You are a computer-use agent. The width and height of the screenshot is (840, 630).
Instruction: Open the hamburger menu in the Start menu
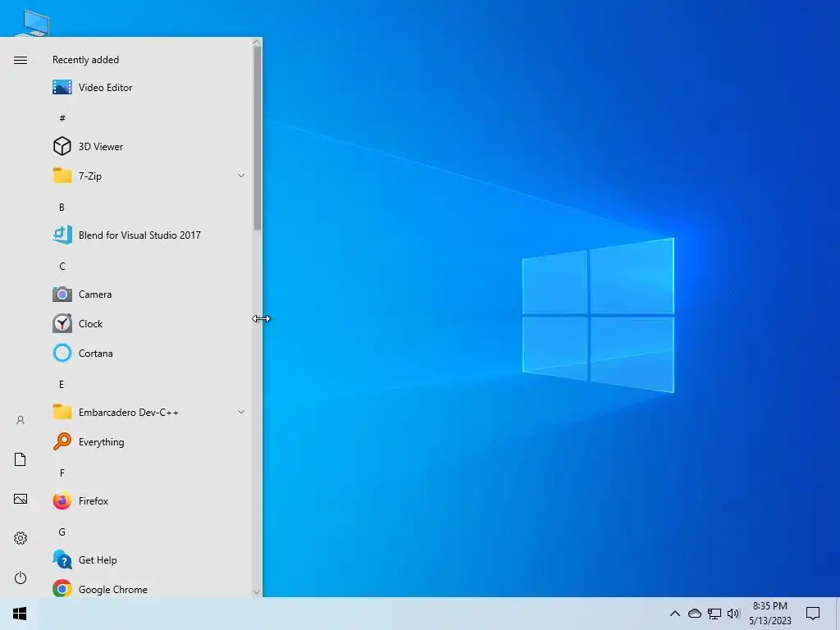[x=21, y=60]
